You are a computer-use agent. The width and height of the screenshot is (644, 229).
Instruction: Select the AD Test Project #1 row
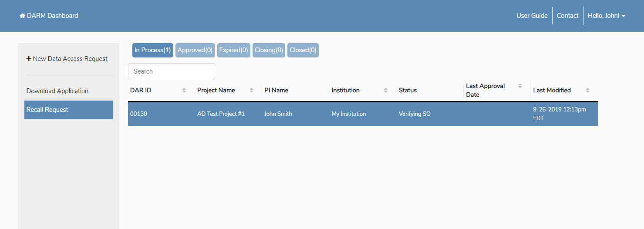point(221,114)
